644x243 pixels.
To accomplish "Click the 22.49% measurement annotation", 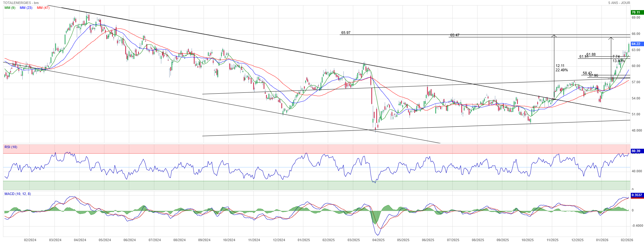I will 561,70.
